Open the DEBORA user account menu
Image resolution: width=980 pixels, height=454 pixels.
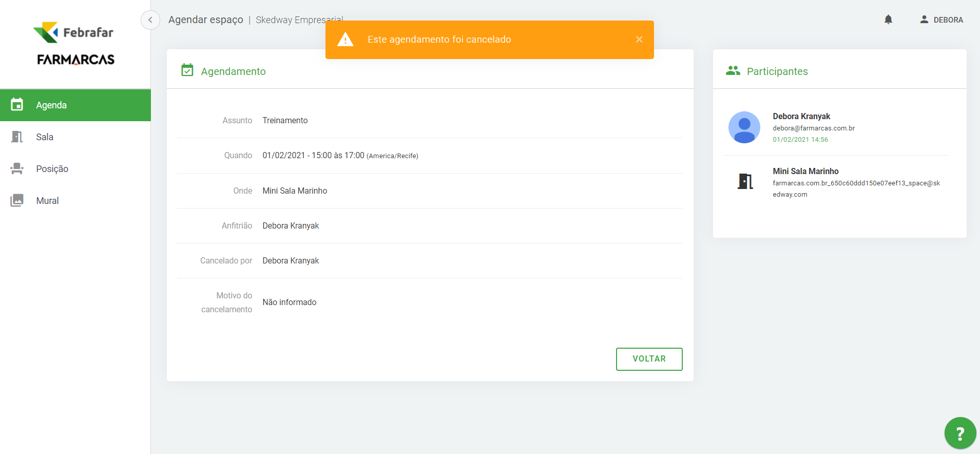(941, 20)
